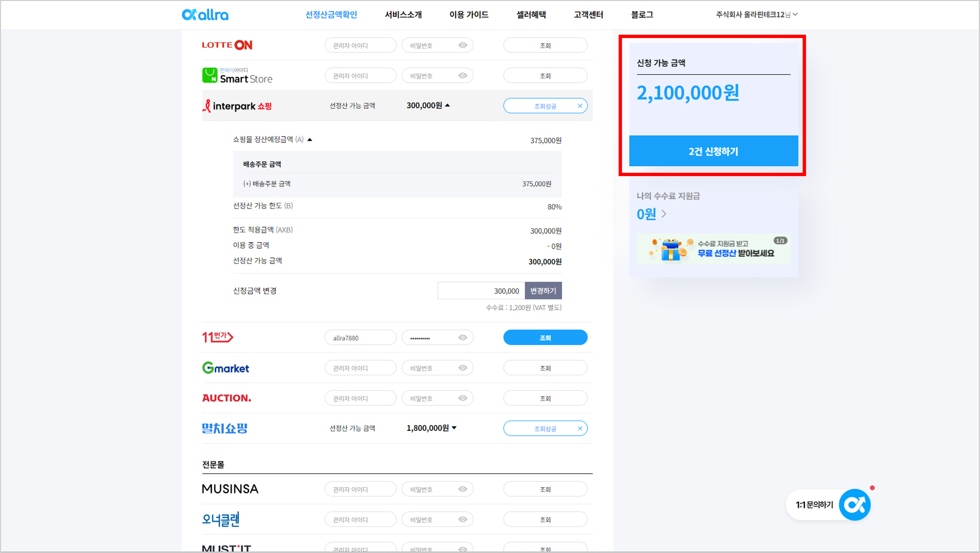Click LOTTE ON 관리자 아이디 field

click(361, 45)
